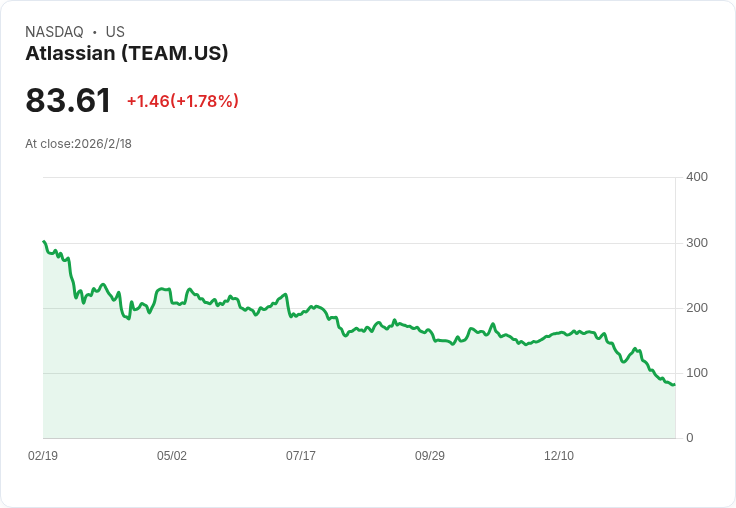Click the dot separator between NASDAQ and US
This screenshot has width=736, height=508.
click(94, 32)
